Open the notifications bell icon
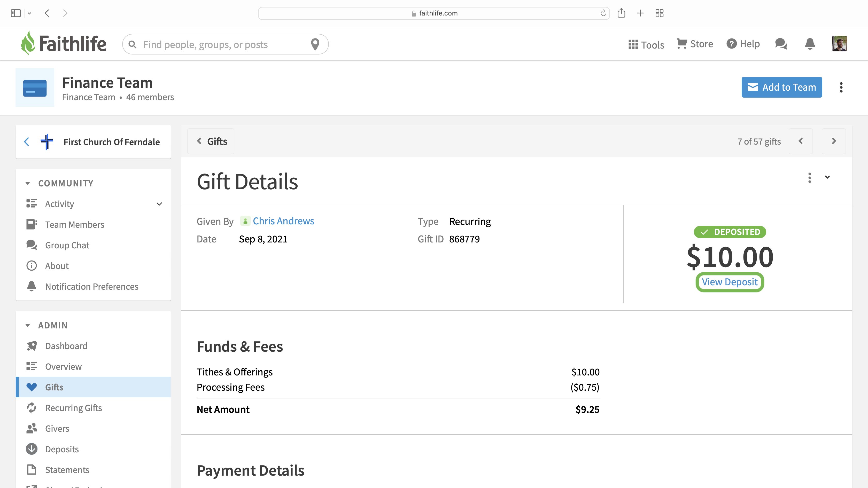 [810, 44]
